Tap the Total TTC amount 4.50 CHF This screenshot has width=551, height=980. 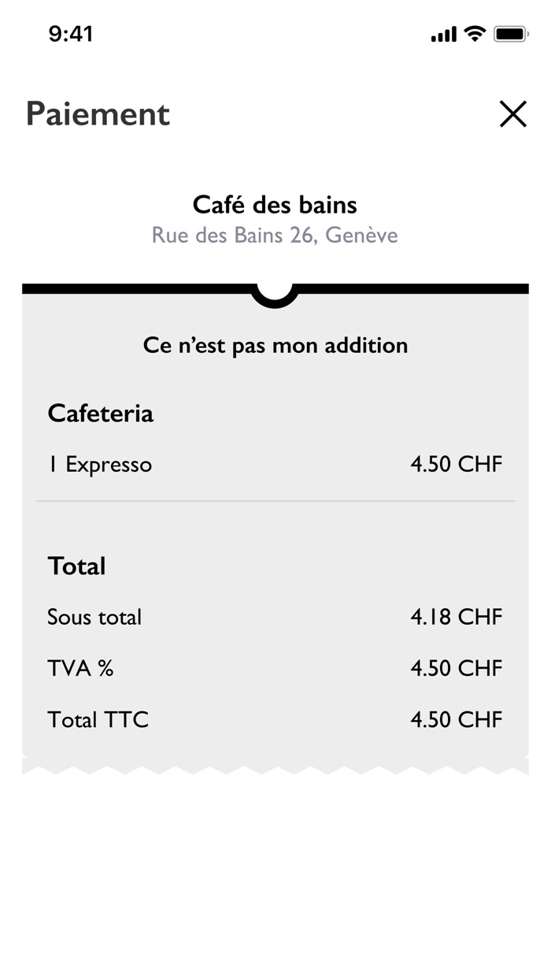456,719
